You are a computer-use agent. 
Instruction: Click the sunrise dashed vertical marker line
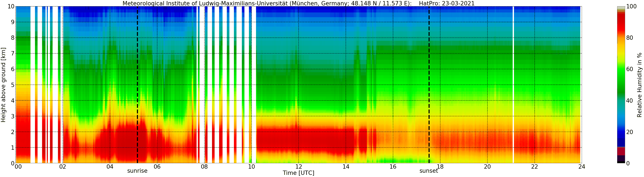[x=138, y=85]
